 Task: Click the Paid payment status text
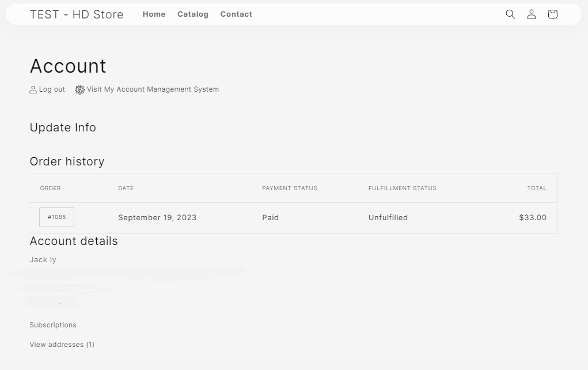point(270,217)
